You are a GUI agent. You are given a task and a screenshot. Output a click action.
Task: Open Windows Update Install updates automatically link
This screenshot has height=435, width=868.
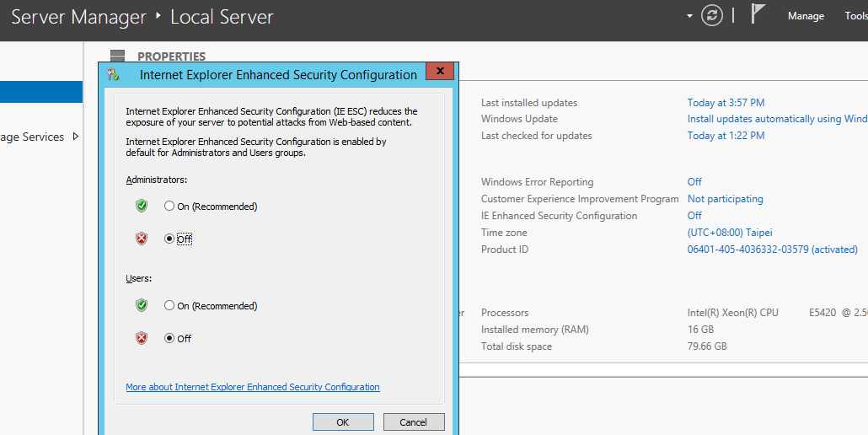pos(777,119)
